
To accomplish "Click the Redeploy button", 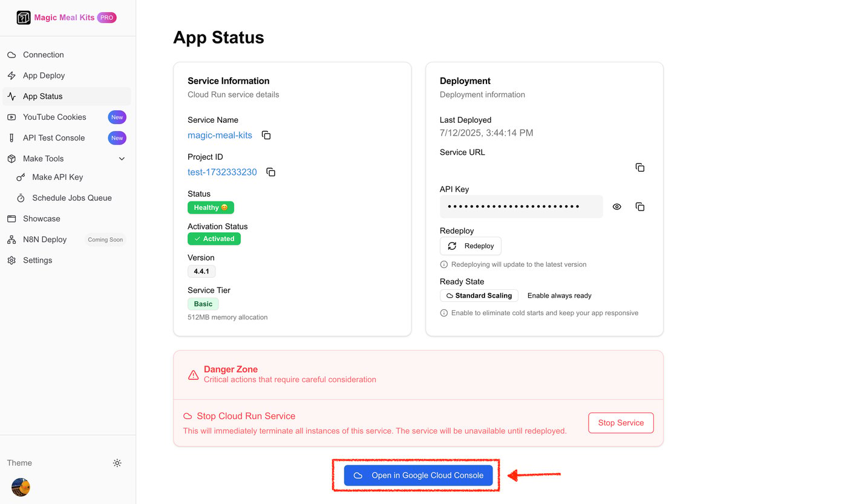I will tap(471, 246).
